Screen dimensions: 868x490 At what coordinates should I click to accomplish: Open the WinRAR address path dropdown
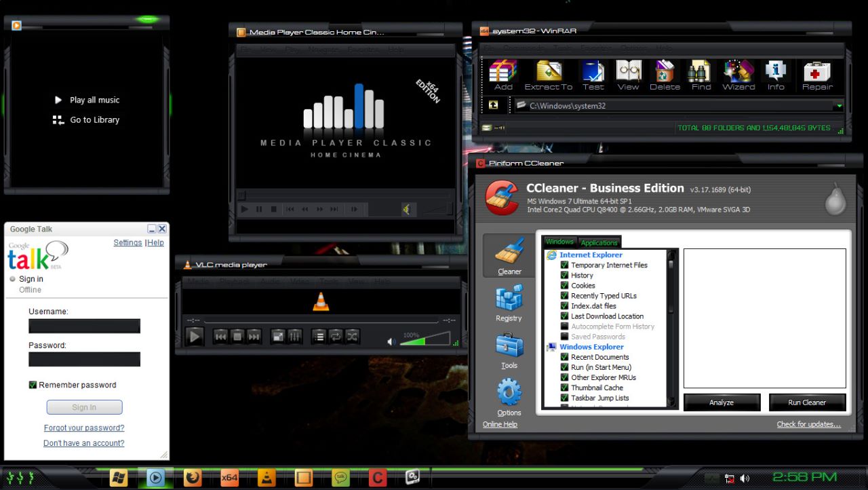[x=839, y=106]
